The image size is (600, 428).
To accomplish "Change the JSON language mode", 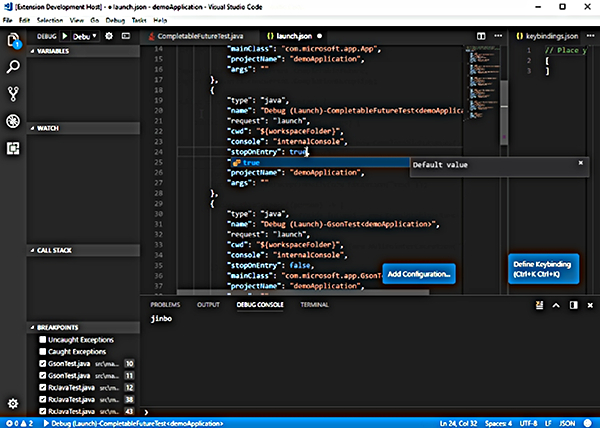I will point(567,423).
